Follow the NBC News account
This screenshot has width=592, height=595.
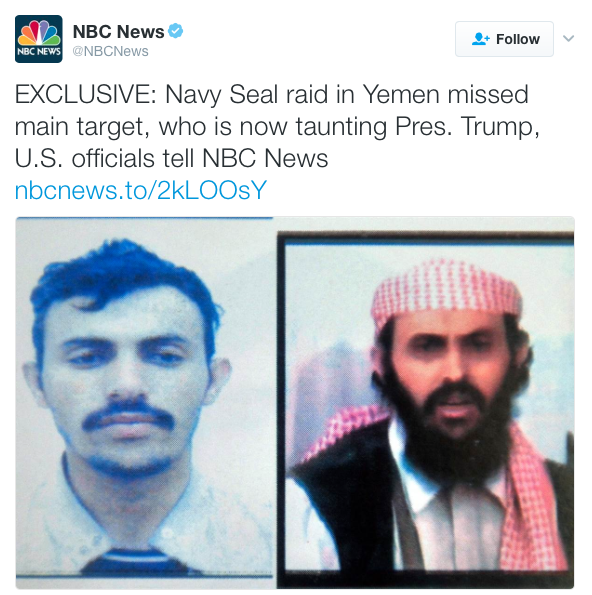pyautogui.click(x=504, y=39)
